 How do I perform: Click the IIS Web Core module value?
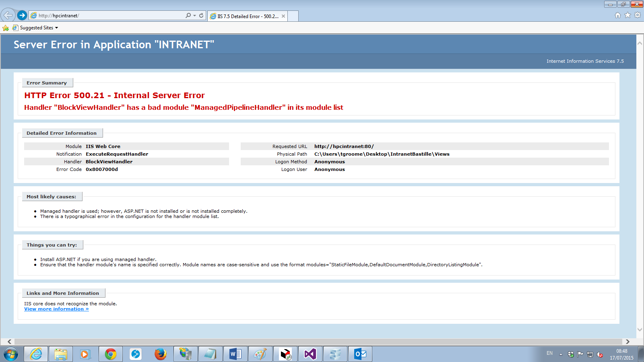[103, 146]
